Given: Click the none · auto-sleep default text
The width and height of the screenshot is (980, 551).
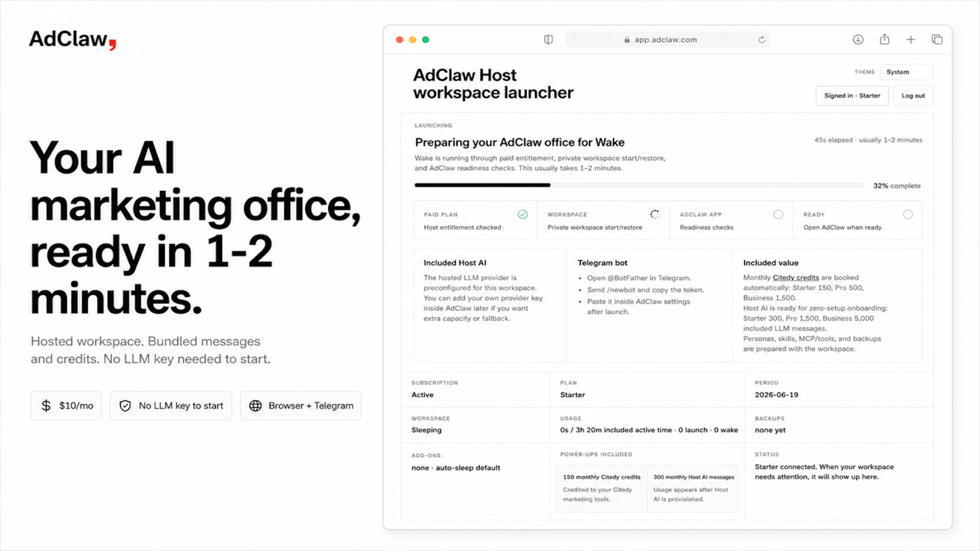Looking at the screenshot, I should [456, 468].
